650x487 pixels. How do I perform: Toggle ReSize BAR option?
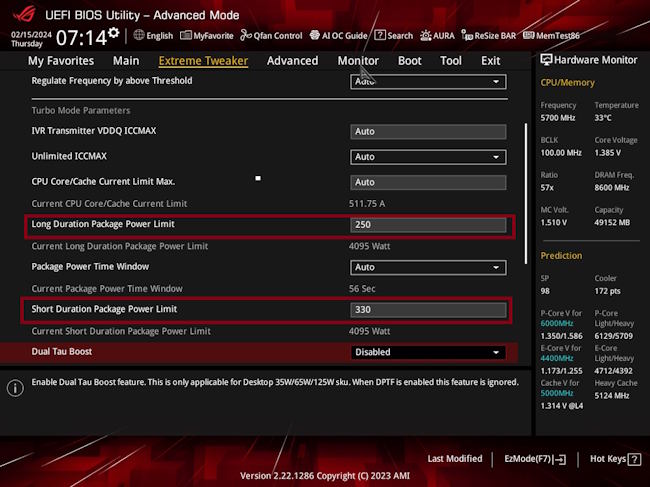[489, 36]
